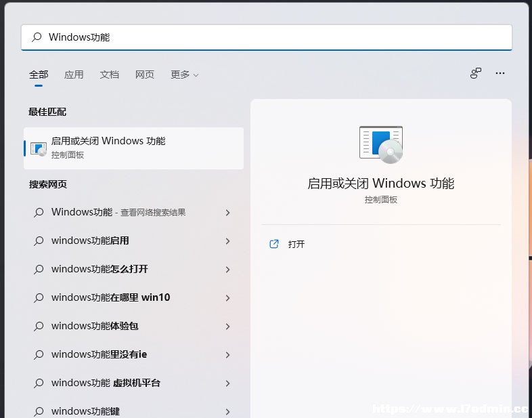Click search icon beside windows功能怎么打开
This screenshot has width=532, height=418.
click(39, 270)
